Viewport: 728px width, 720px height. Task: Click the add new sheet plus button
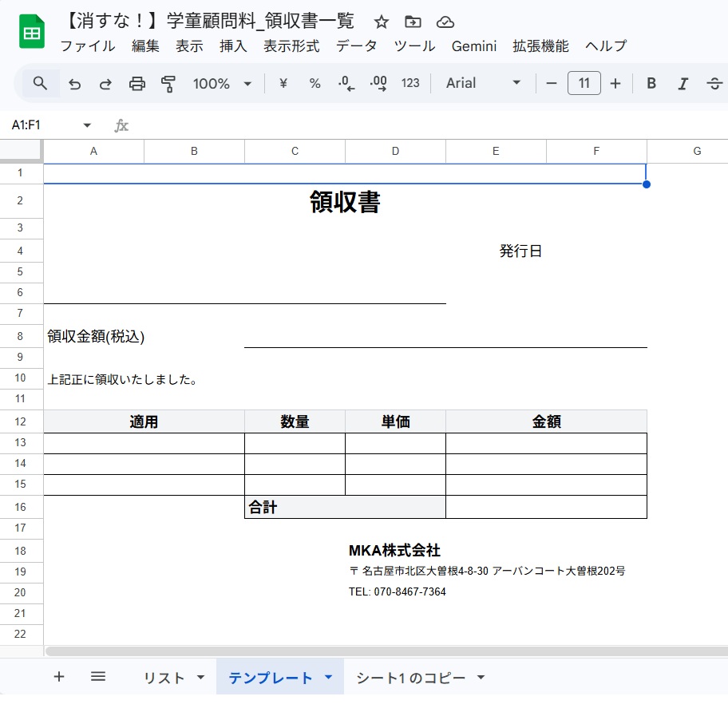58,677
